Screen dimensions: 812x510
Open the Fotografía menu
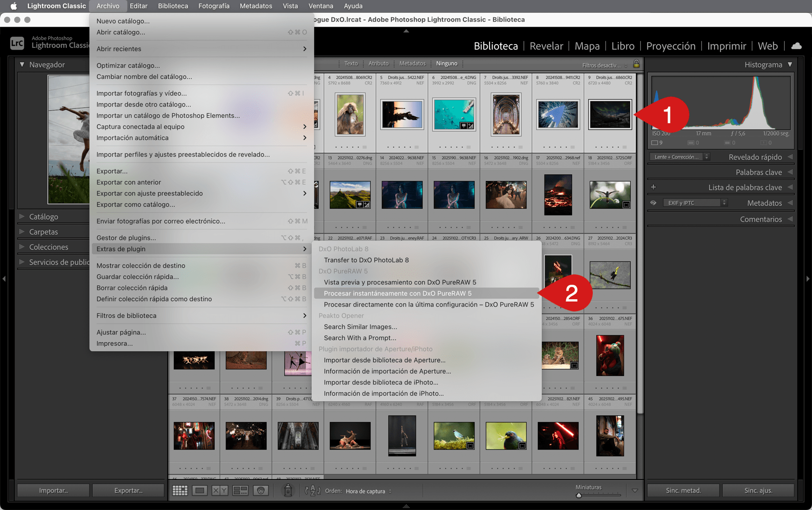214,6
